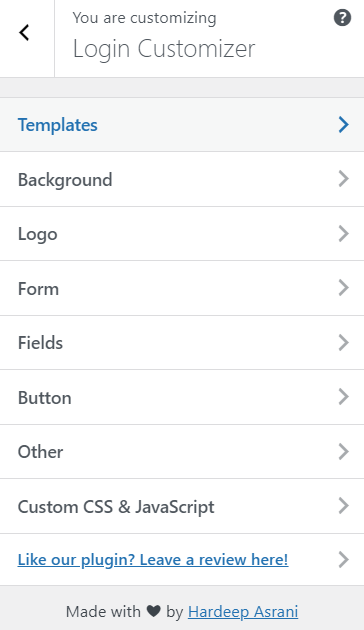Expand the Templates section chevron
The height and width of the screenshot is (630, 364).
(x=344, y=125)
